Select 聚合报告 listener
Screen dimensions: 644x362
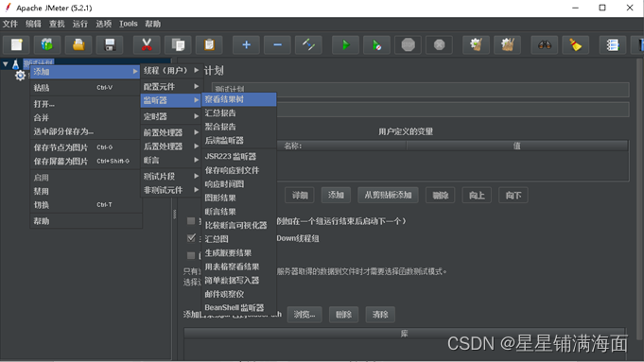[238, 127]
